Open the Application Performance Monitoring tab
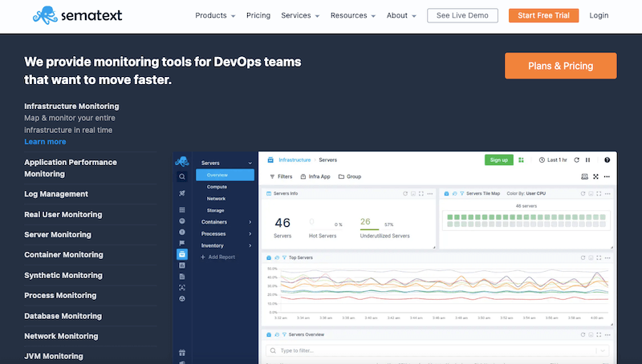Screen dimensions: 642x364 pyautogui.click(x=71, y=168)
